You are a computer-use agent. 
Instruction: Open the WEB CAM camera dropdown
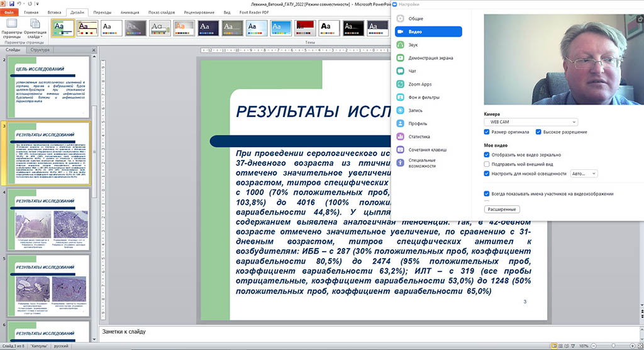[531, 122]
